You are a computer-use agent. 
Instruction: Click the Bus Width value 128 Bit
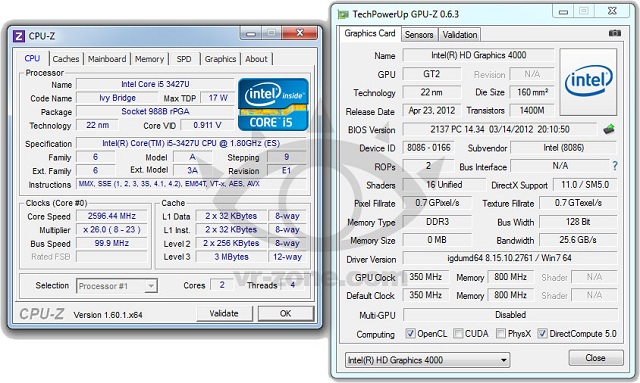(x=578, y=222)
